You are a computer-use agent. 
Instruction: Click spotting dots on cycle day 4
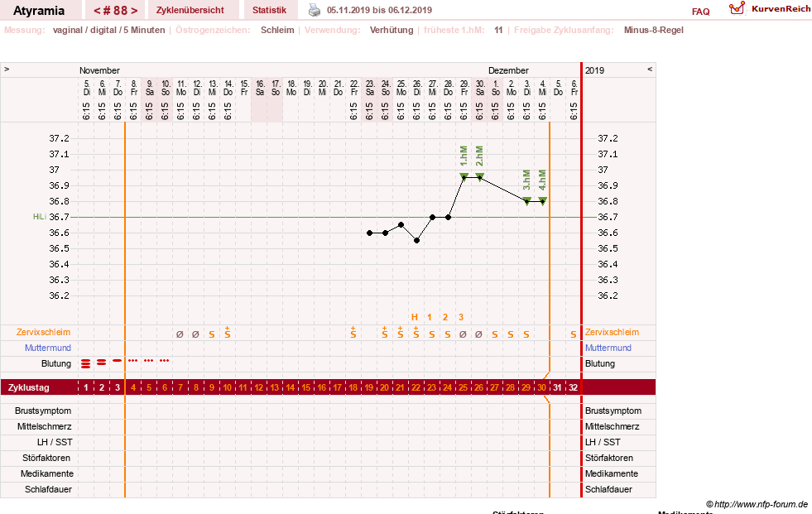pos(133,360)
